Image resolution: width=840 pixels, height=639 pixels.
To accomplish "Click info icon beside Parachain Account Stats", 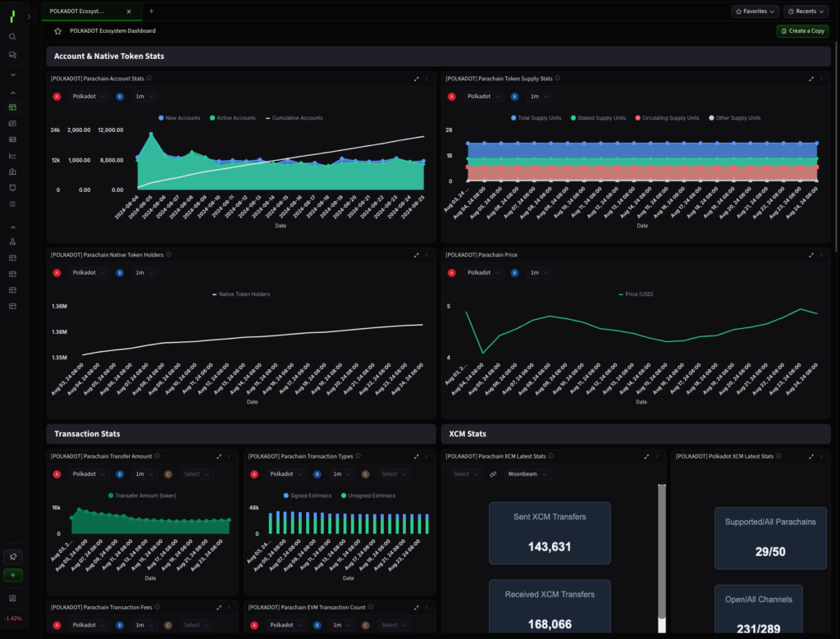I will click(x=149, y=78).
